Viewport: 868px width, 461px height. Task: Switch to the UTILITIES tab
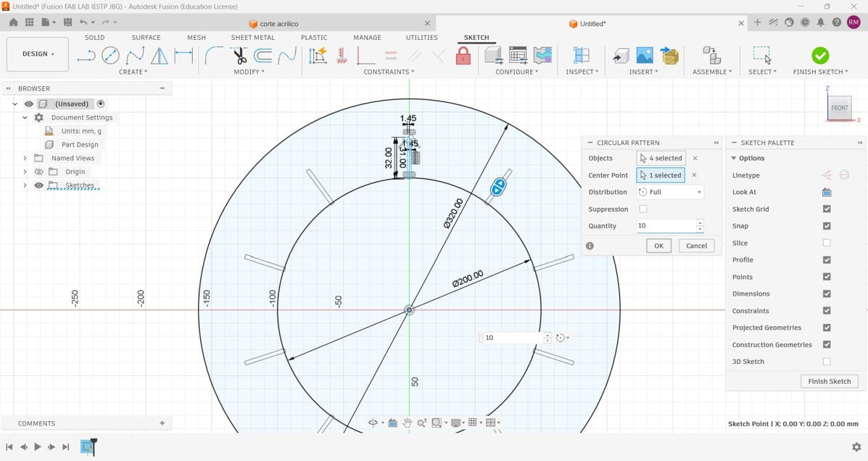pyautogui.click(x=422, y=38)
